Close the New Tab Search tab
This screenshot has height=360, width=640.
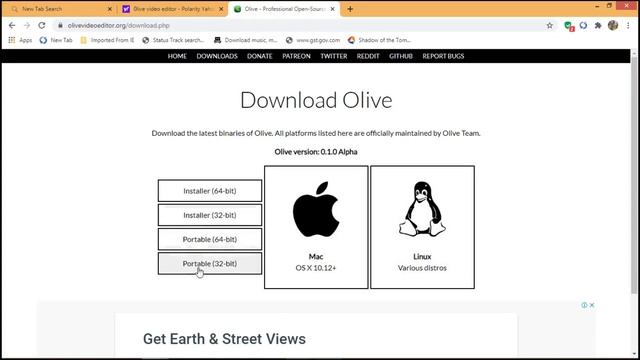click(x=109, y=9)
